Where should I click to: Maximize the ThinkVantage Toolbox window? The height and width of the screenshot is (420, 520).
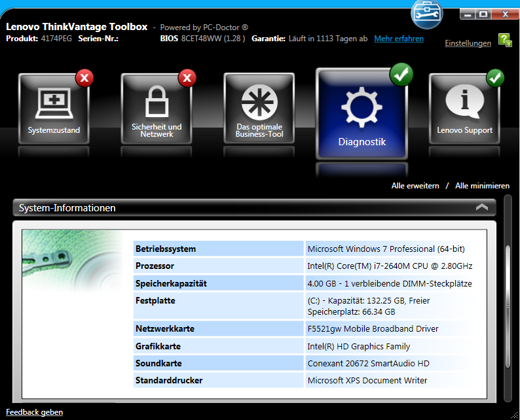tap(483, 14)
